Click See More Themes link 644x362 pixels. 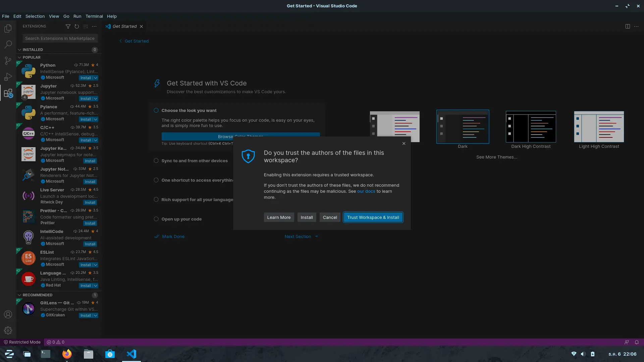pyautogui.click(x=496, y=157)
